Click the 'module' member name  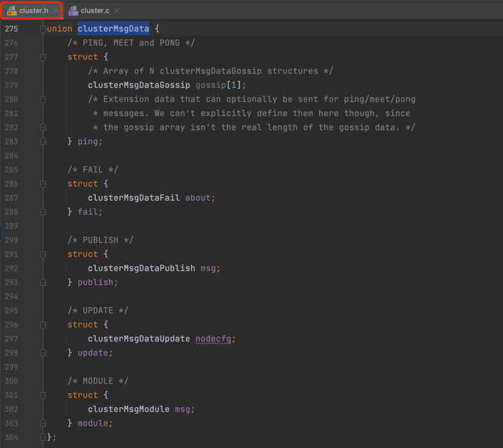click(93, 423)
